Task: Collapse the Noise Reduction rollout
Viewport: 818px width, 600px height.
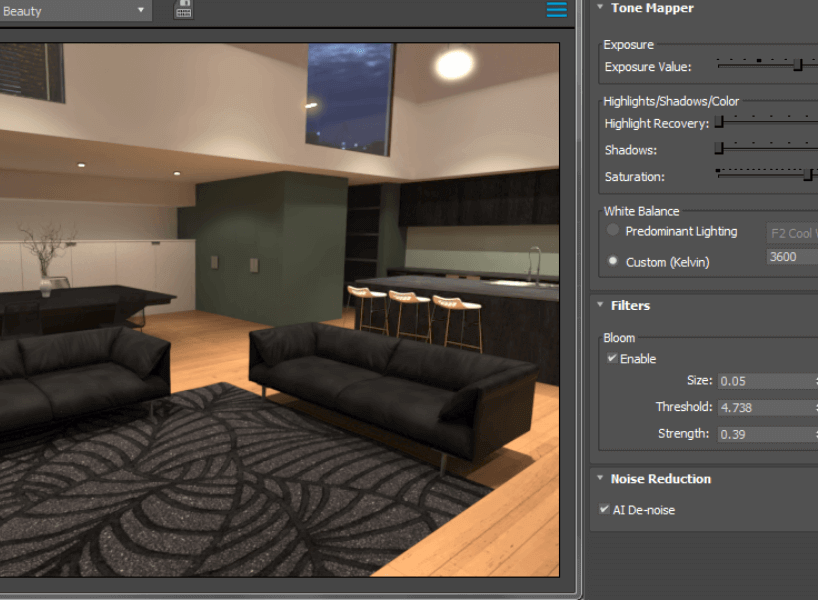Action: click(x=600, y=479)
